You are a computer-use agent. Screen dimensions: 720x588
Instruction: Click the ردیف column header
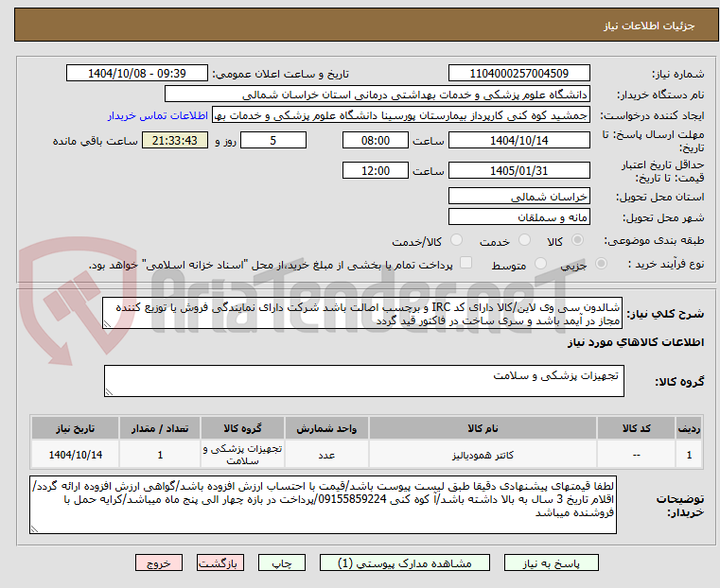pos(689,428)
